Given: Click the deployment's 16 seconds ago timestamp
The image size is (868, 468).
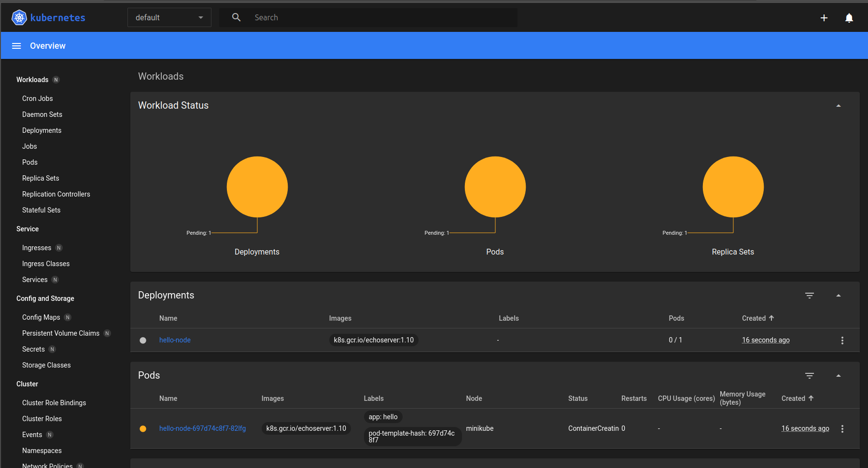Looking at the screenshot, I should click(766, 340).
